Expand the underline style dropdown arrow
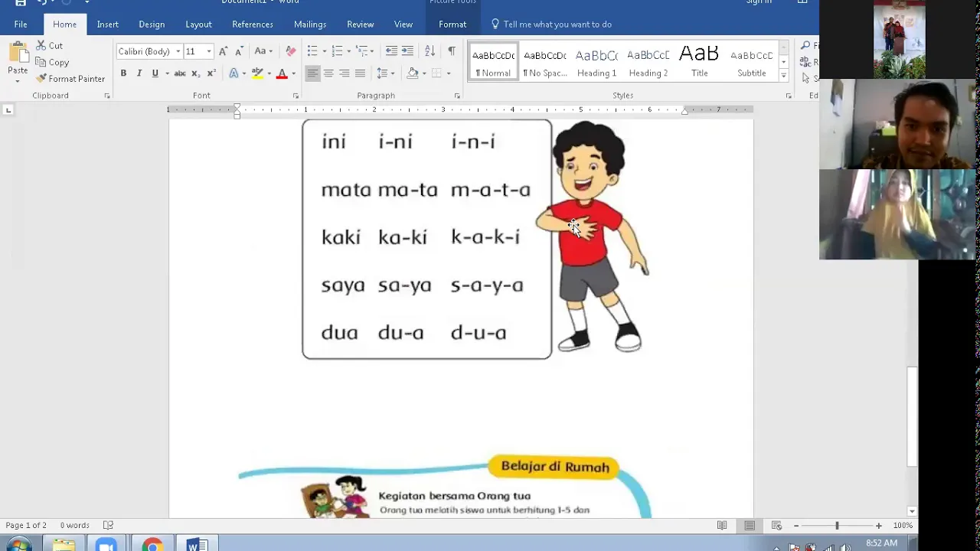This screenshot has height=551, width=980. [x=165, y=73]
